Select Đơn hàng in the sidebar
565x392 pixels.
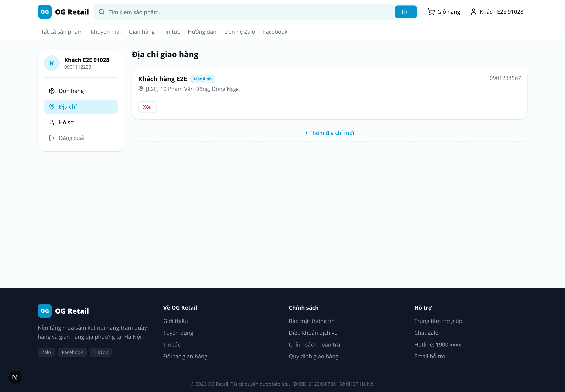[81, 91]
